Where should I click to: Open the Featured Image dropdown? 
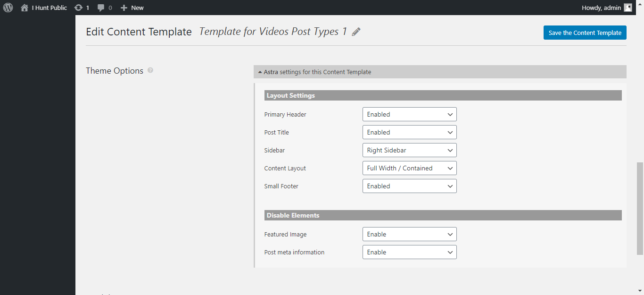(409, 234)
